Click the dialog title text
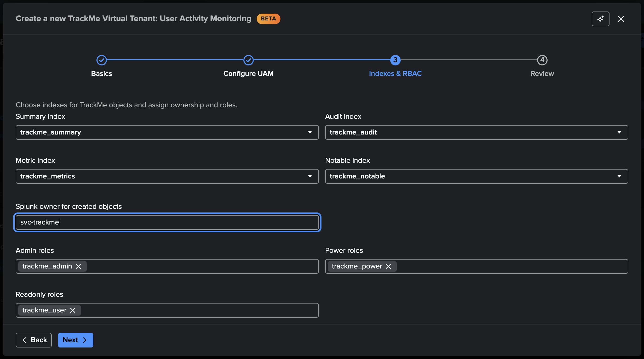 pyautogui.click(x=134, y=19)
